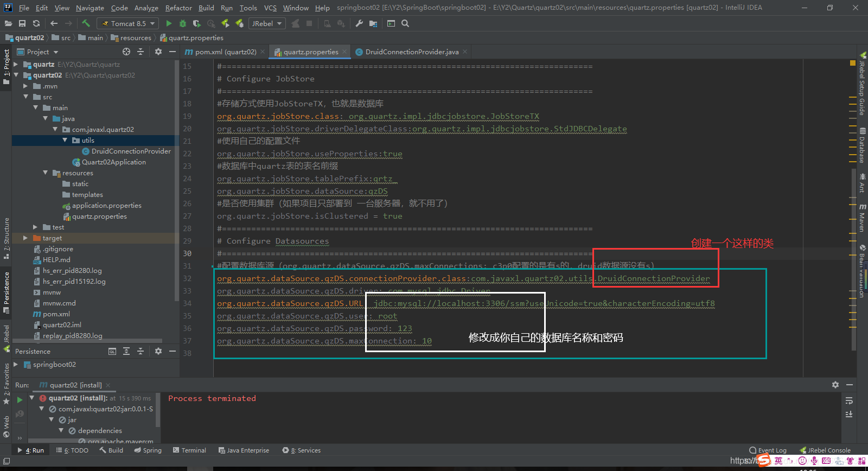Open the Spring tool window
Screen dimensions: 868x471
point(148,450)
